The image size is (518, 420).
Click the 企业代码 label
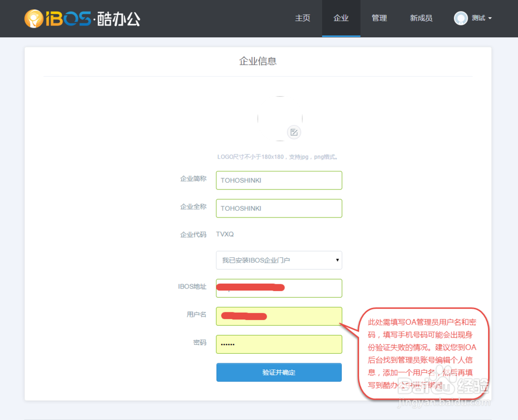point(193,235)
